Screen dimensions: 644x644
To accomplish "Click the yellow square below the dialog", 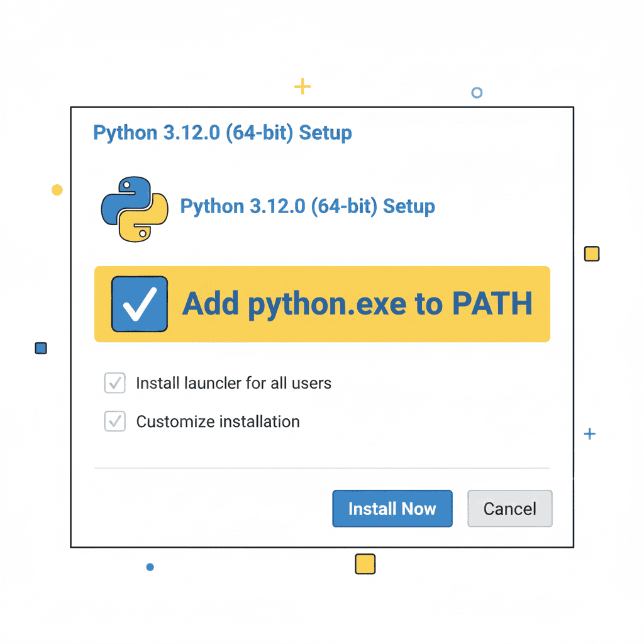I will click(365, 564).
